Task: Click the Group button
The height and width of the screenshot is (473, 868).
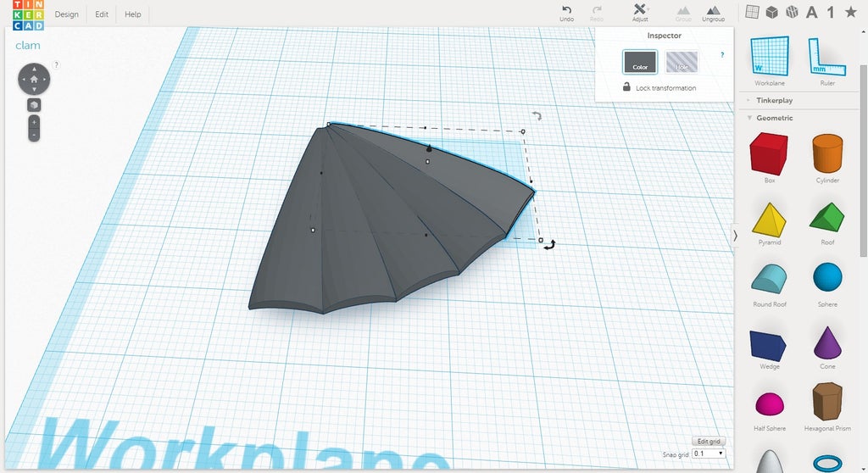Action: point(684,14)
